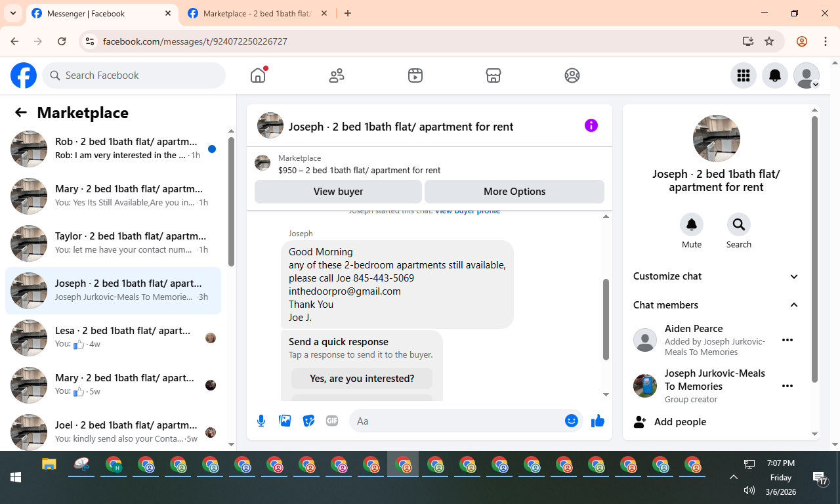
Task: Send a thumbs-up like
Action: (597, 421)
